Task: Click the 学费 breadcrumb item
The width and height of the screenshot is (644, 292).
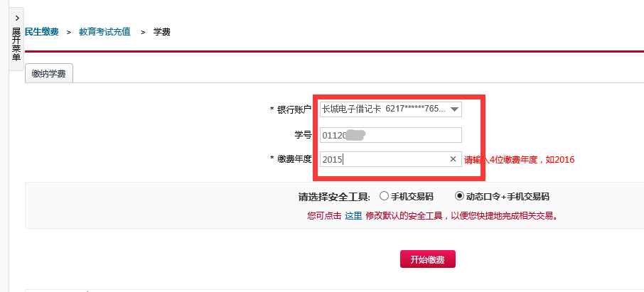Action: coord(162,32)
